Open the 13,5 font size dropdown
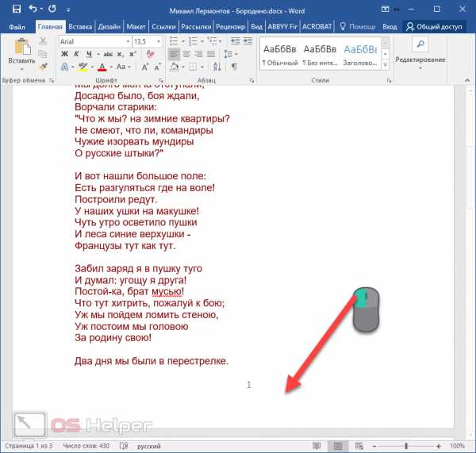This screenshot has width=476, height=453. click(159, 41)
